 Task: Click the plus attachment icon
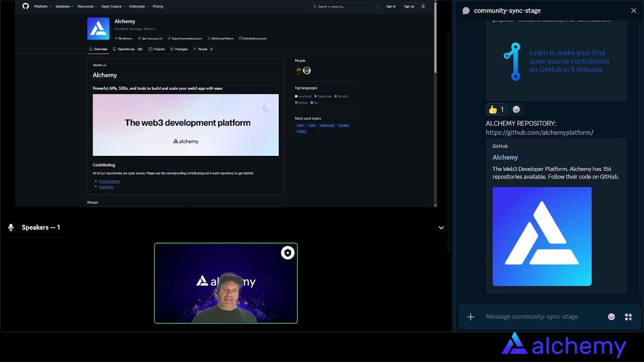(470, 317)
